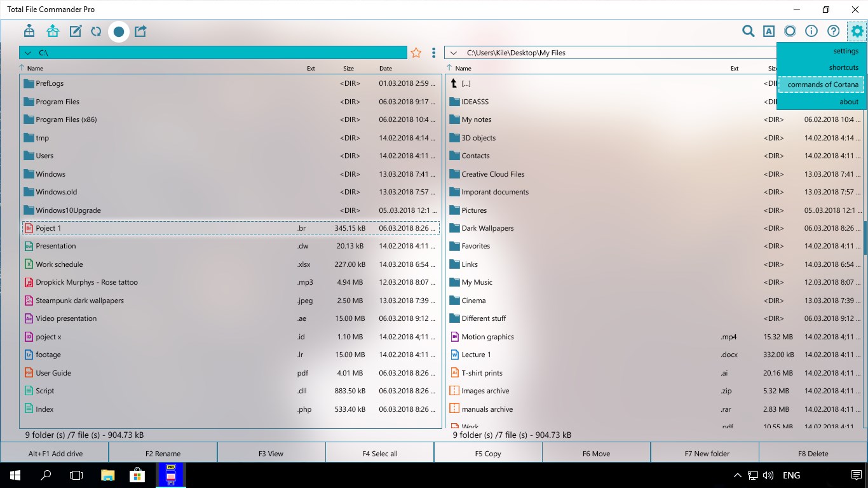Click the T-shirt prints Illustrator file icon
Image resolution: width=868 pixels, height=488 pixels.
coord(454,373)
